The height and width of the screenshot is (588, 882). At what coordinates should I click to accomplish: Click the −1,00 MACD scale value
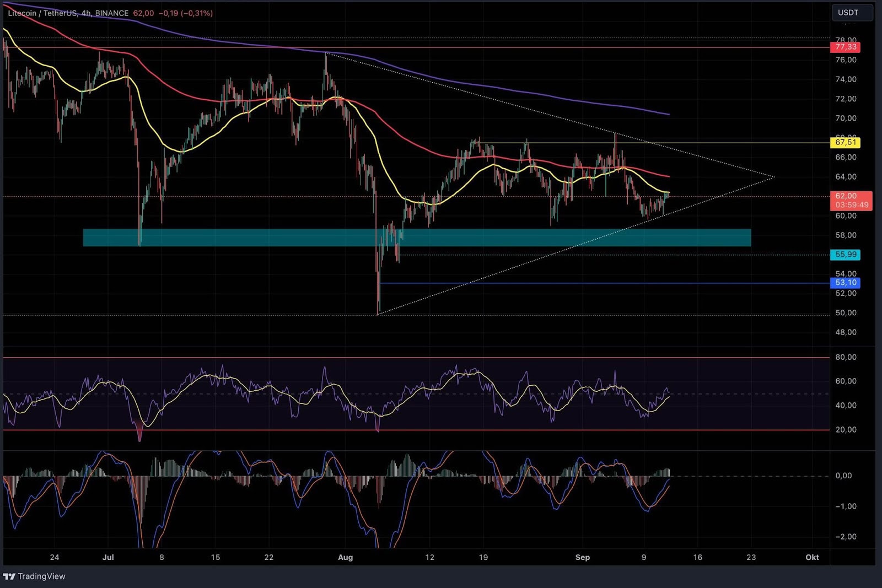pyautogui.click(x=845, y=506)
